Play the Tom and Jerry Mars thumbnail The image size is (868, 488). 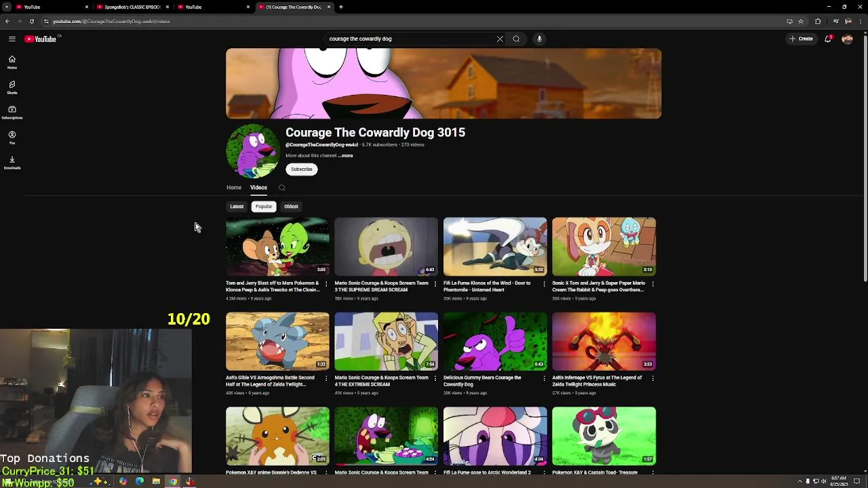click(x=277, y=246)
